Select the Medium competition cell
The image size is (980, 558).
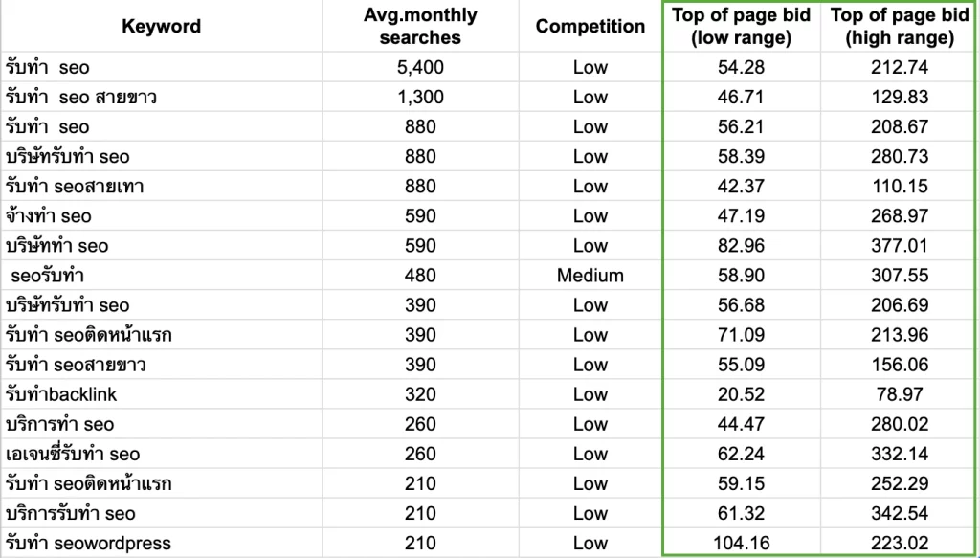[x=590, y=276]
